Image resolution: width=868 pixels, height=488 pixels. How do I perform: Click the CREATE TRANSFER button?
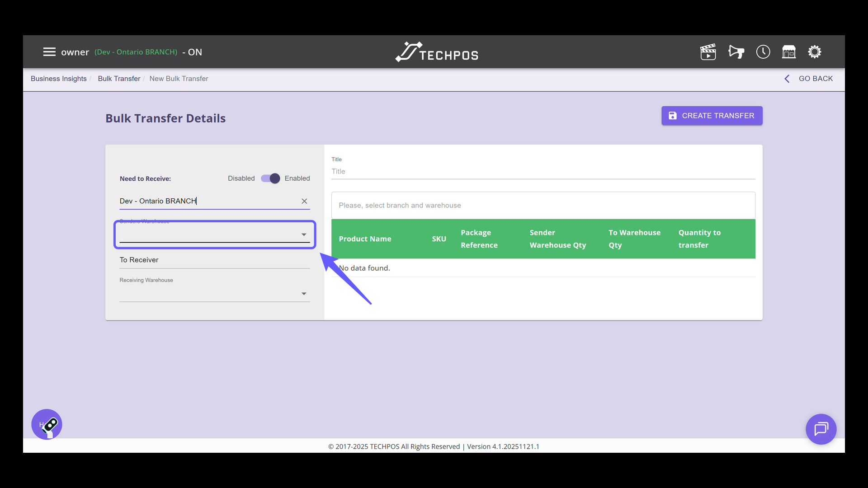[x=712, y=116]
